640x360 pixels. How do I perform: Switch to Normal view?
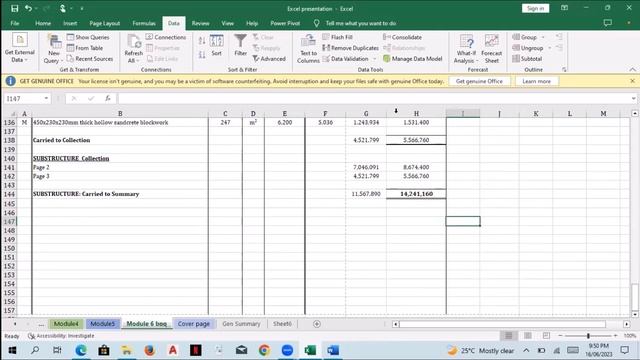point(509,336)
